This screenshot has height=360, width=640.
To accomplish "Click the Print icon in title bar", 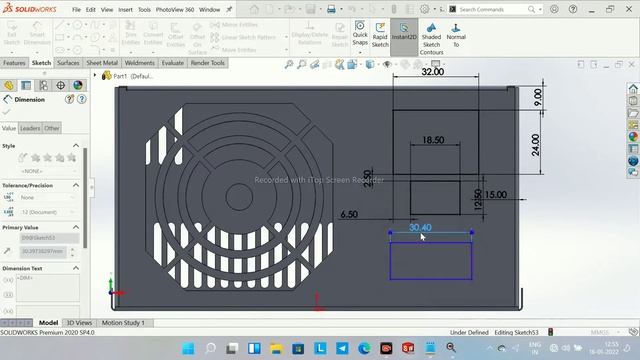I will coord(331,9).
